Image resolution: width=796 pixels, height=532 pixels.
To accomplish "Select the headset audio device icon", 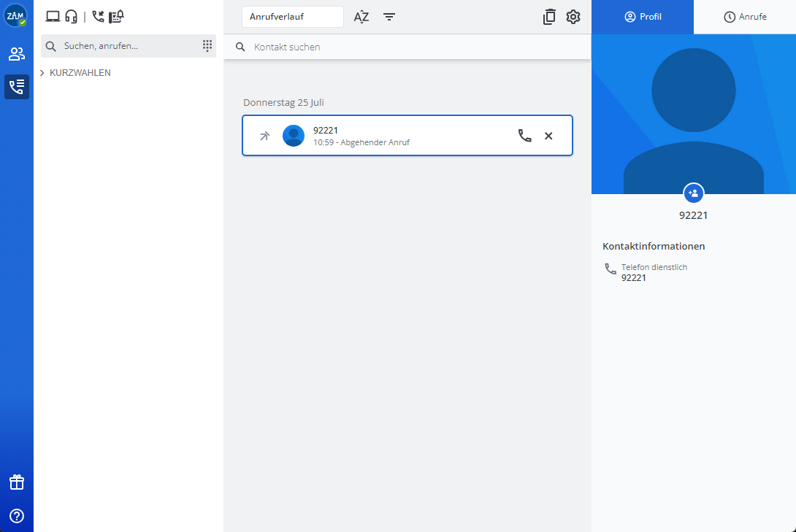I will coord(71,16).
